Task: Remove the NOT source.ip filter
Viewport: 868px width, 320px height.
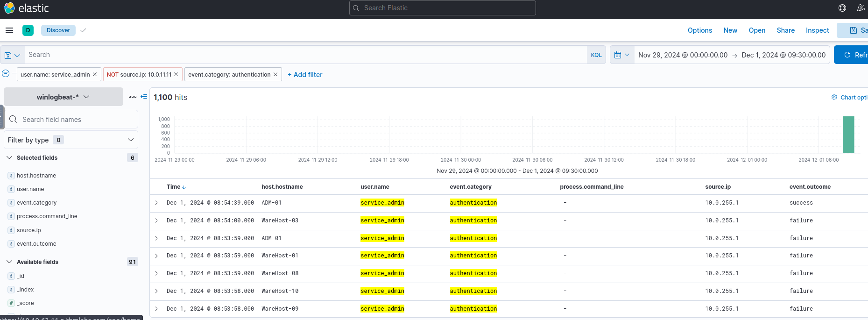Action: [176, 74]
